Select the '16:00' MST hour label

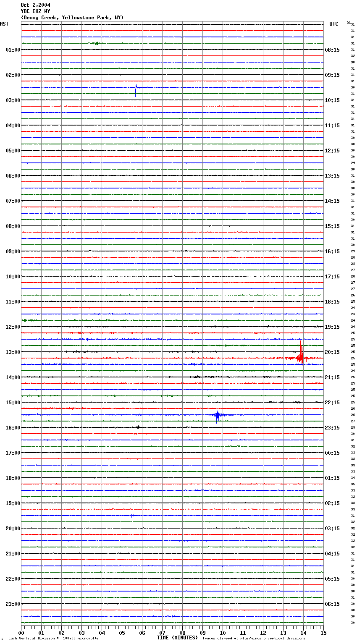13,428
